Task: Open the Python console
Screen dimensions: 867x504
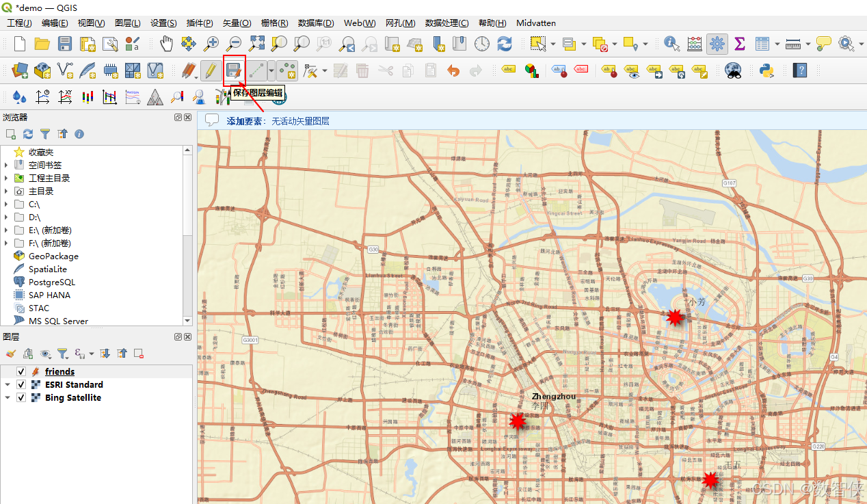Action: 766,70
